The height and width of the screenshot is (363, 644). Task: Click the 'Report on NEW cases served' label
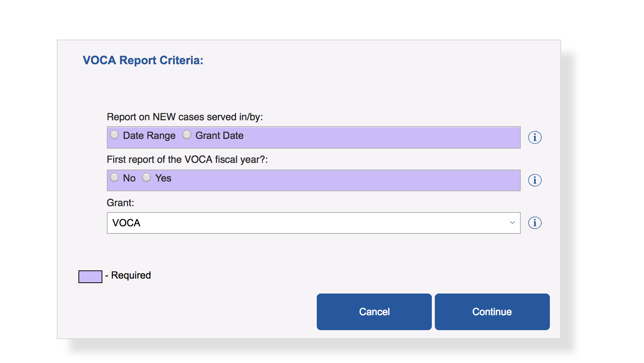click(185, 117)
